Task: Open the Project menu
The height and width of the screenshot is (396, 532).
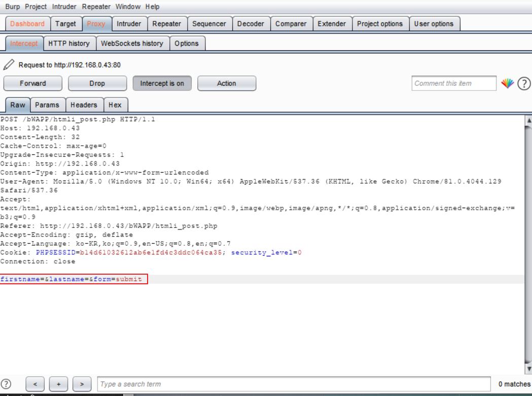Action: [36, 7]
